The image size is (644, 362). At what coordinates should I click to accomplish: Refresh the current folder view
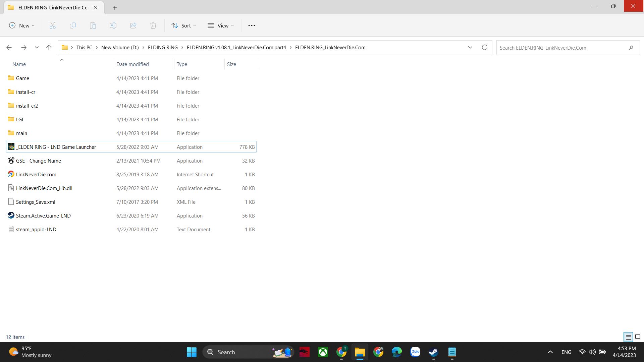pos(484,48)
